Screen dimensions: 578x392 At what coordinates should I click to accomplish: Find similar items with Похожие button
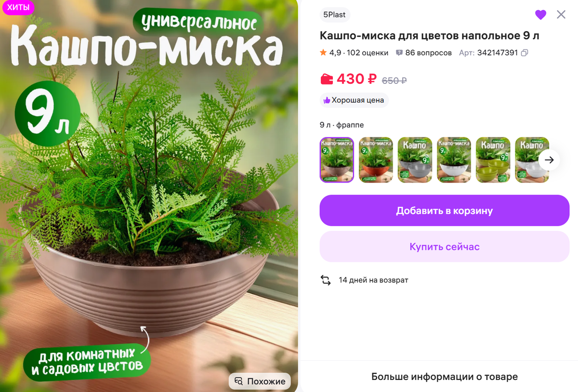pos(260,381)
